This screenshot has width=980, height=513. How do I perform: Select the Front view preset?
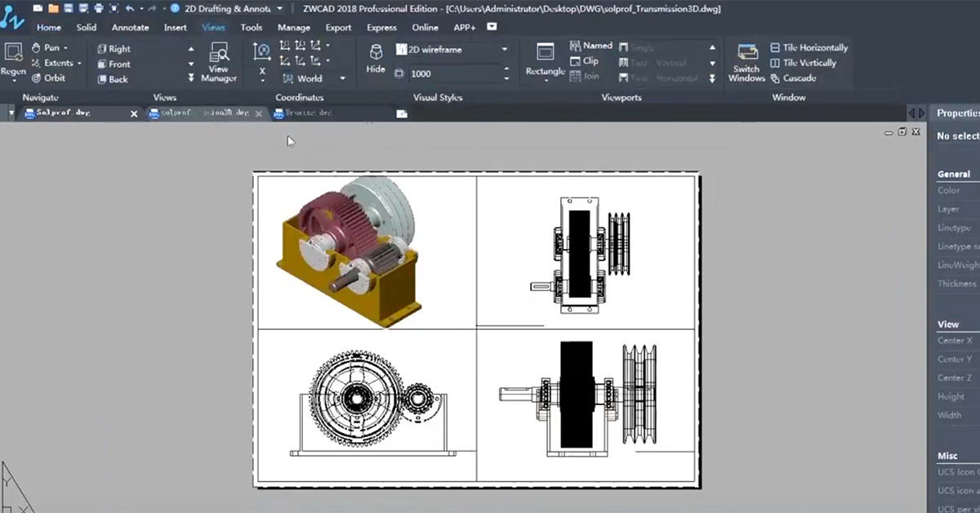click(x=119, y=65)
